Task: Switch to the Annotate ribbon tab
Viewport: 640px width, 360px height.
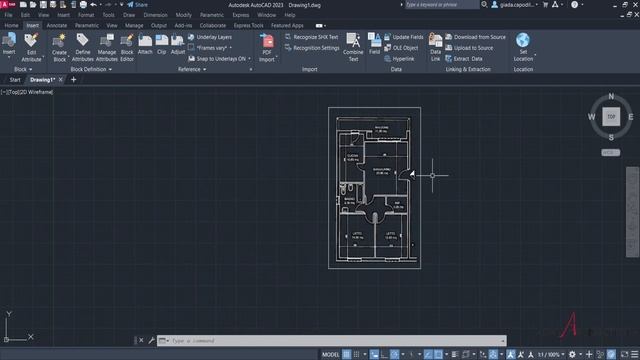Action: click(57, 25)
